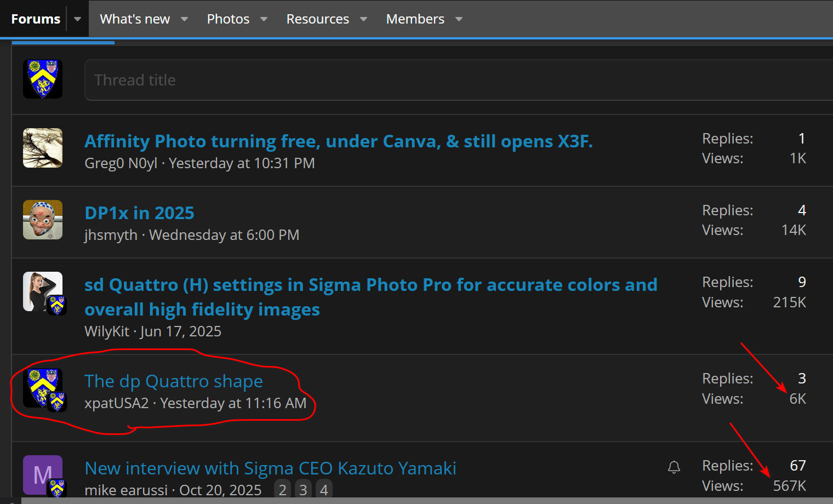Open The dp Quattro shape thread
The image size is (833, 504).
[173, 381]
